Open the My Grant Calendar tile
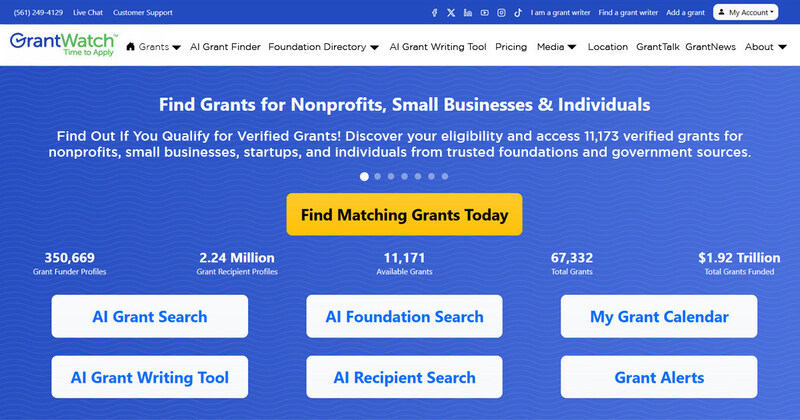The image size is (800, 420). (x=659, y=317)
